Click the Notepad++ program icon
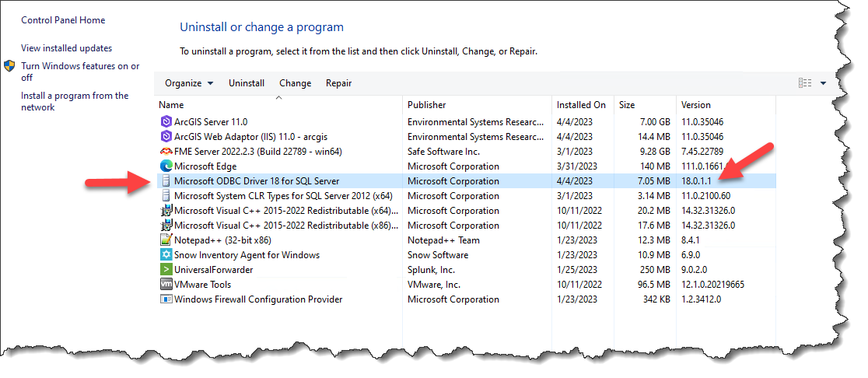 166,240
